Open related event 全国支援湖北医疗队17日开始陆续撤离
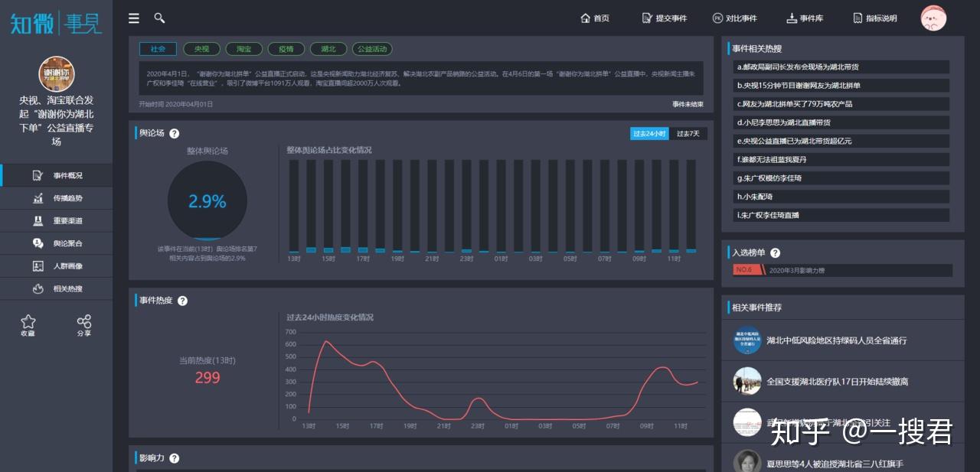980x472 pixels. point(837,381)
